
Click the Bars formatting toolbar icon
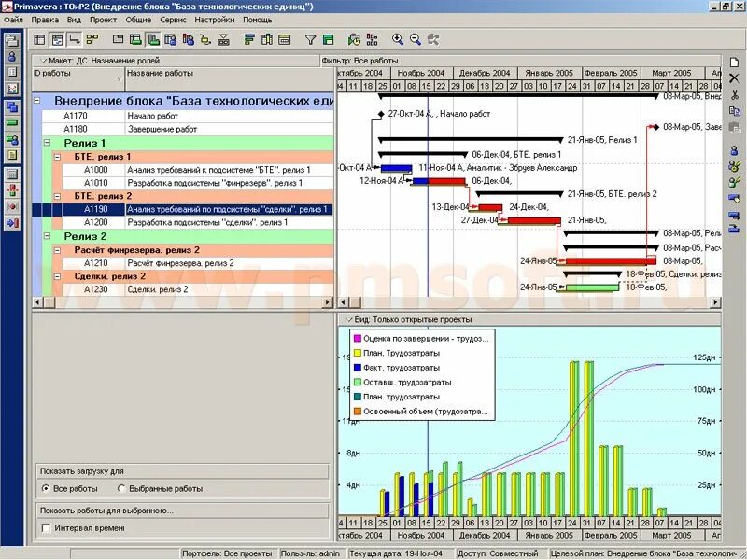249,40
